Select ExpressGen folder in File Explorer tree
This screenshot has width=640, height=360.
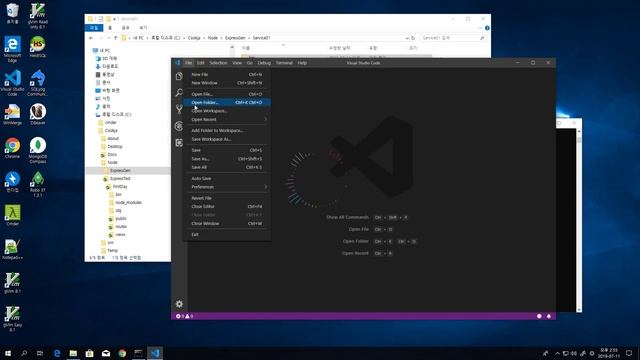point(120,171)
